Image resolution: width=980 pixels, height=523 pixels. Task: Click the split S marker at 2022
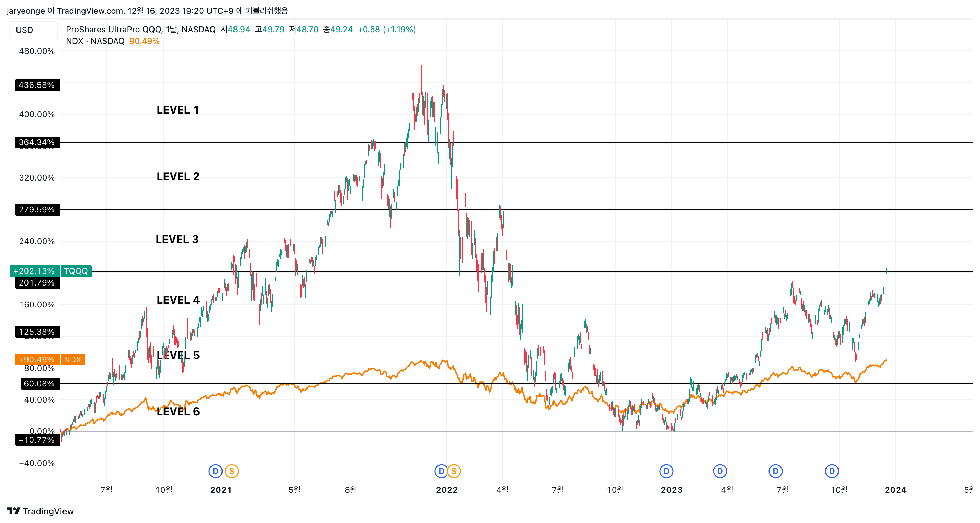[x=454, y=471]
